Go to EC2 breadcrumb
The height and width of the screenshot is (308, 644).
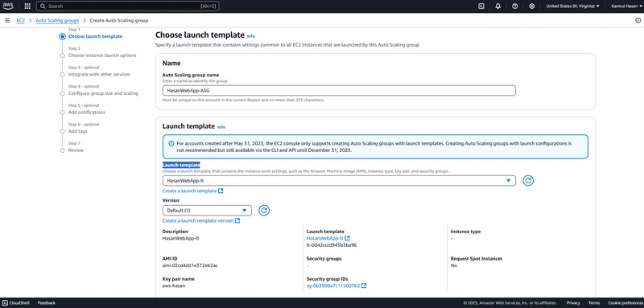(21, 20)
